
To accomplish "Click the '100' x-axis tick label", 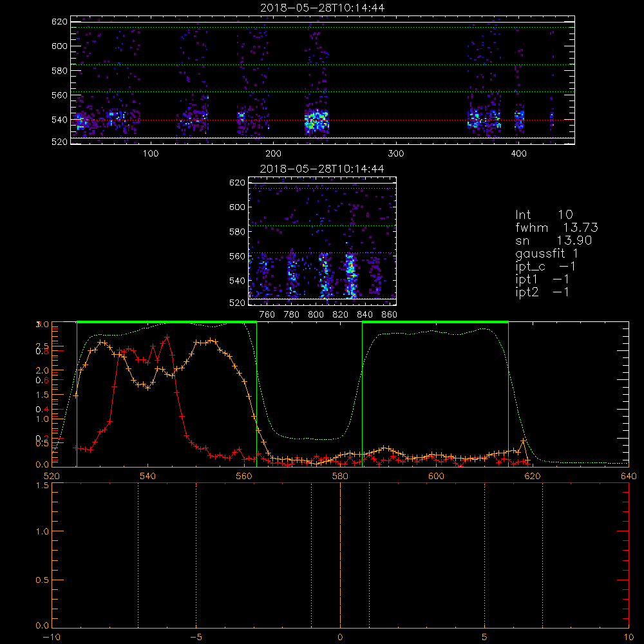I will click(151, 154).
